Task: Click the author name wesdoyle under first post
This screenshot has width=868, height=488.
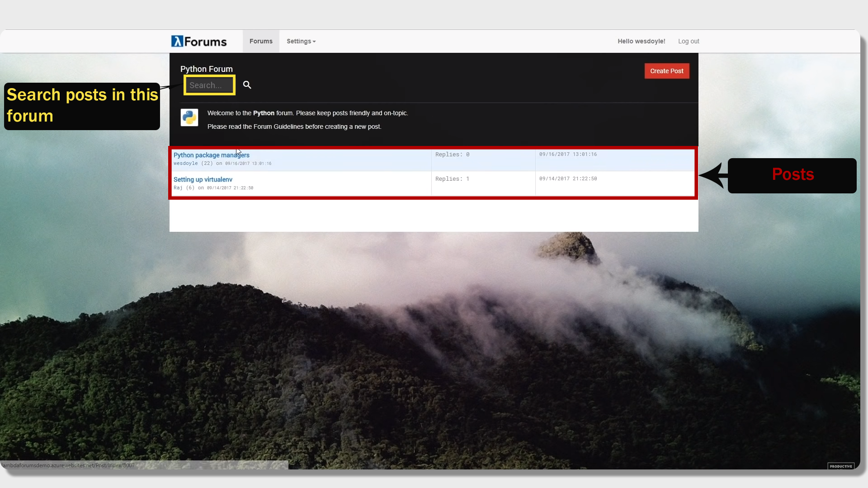Action: tap(186, 164)
